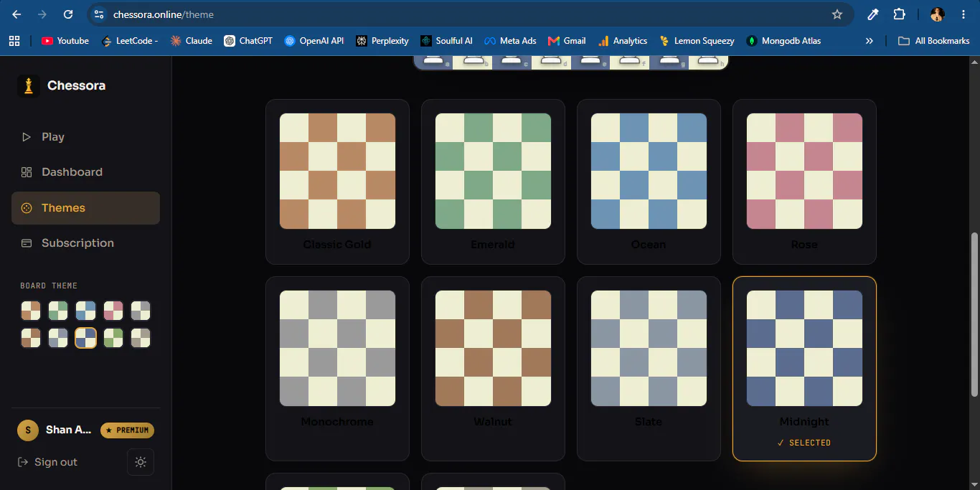This screenshot has width=980, height=490.
Task: Pick the taupe swatch under Board Theme
Action: coord(141,337)
